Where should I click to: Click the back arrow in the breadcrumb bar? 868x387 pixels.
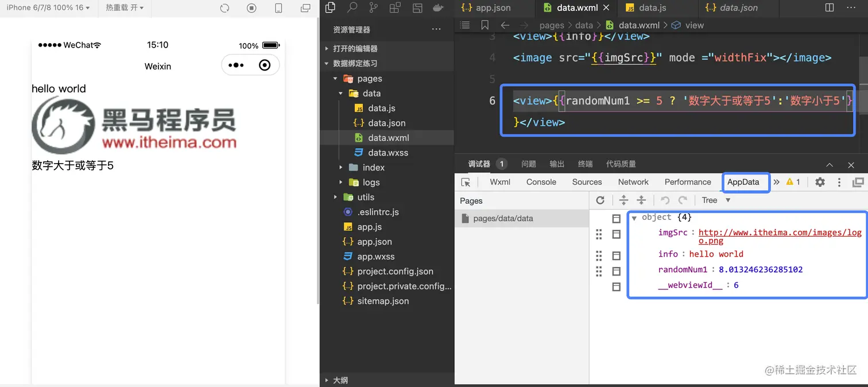coord(505,25)
